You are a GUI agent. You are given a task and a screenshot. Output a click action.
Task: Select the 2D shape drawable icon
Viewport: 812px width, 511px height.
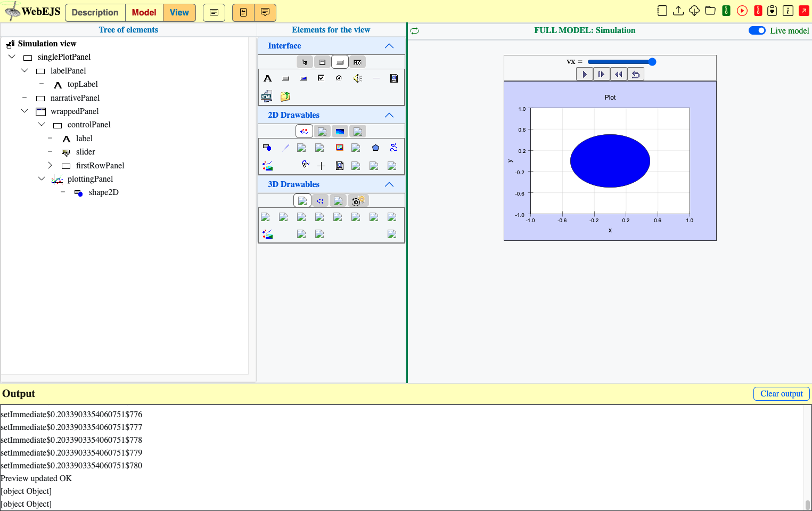267,148
